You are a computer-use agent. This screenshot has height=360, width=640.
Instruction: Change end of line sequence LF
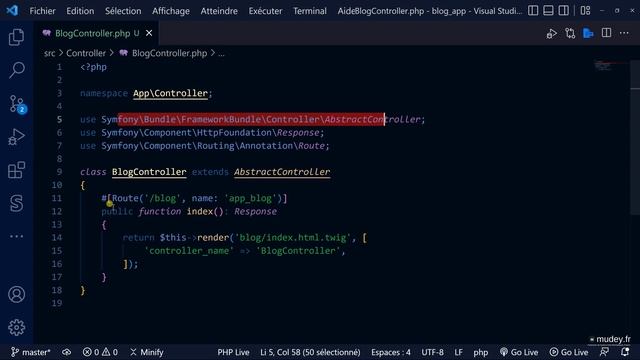point(458,352)
